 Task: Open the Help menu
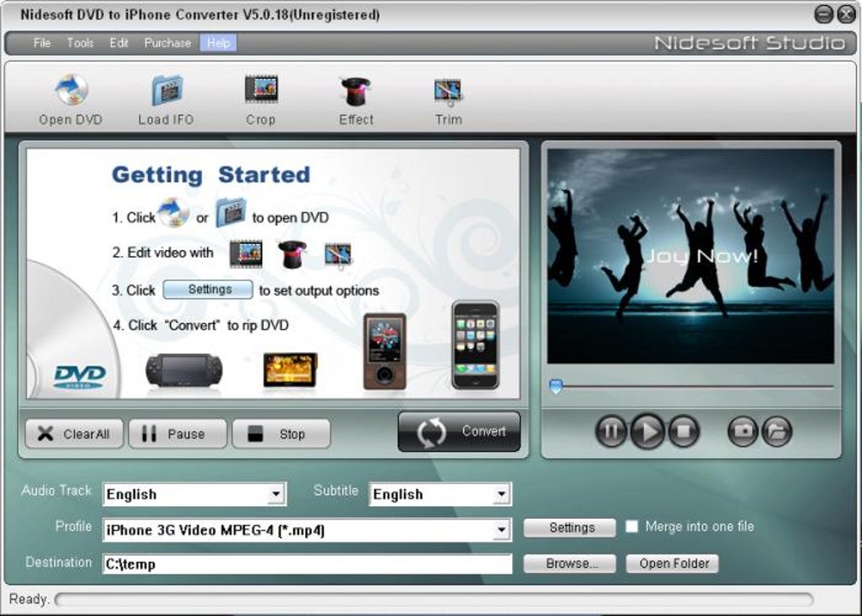point(218,43)
